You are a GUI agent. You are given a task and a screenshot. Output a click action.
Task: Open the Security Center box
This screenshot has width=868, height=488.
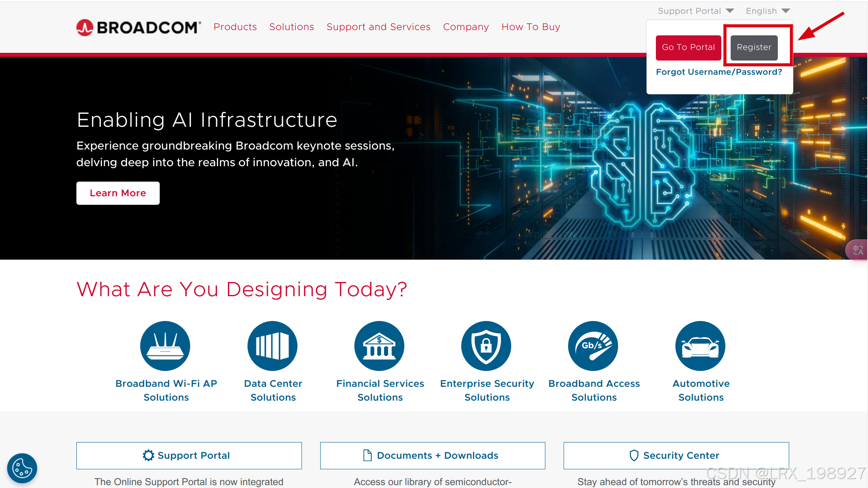pyautogui.click(x=676, y=455)
